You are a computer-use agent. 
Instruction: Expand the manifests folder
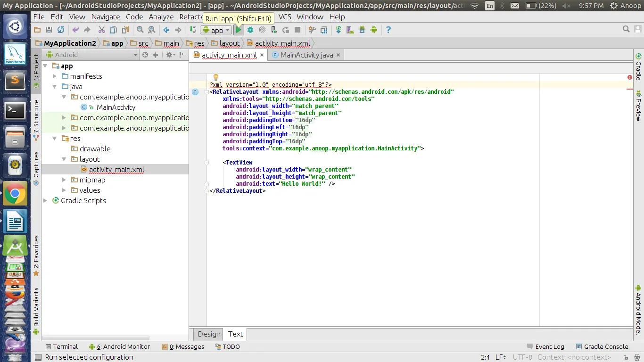pos(55,76)
